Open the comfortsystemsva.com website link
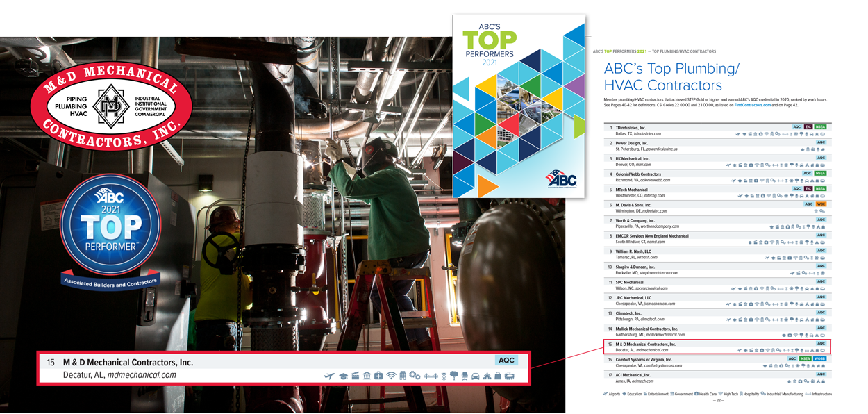 [664, 365]
